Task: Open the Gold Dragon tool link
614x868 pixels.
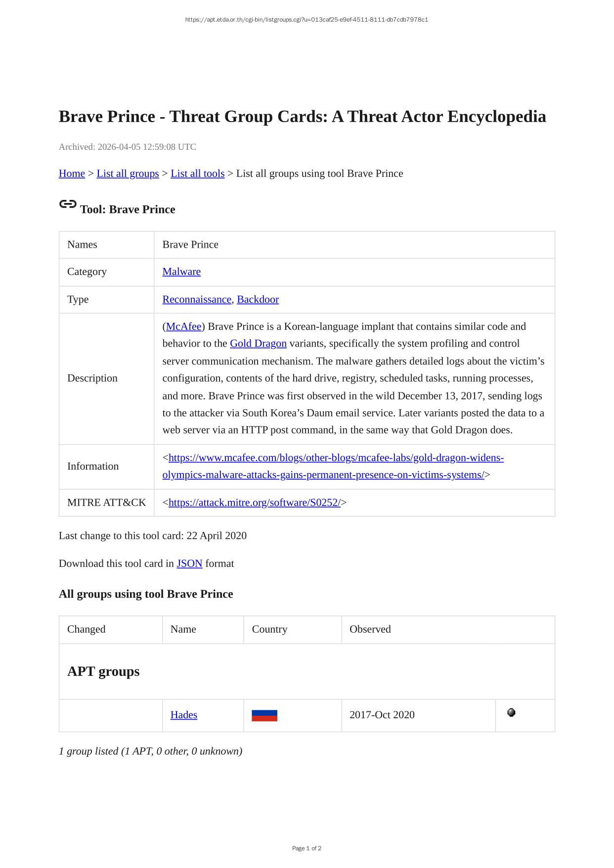Action: [258, 343]
